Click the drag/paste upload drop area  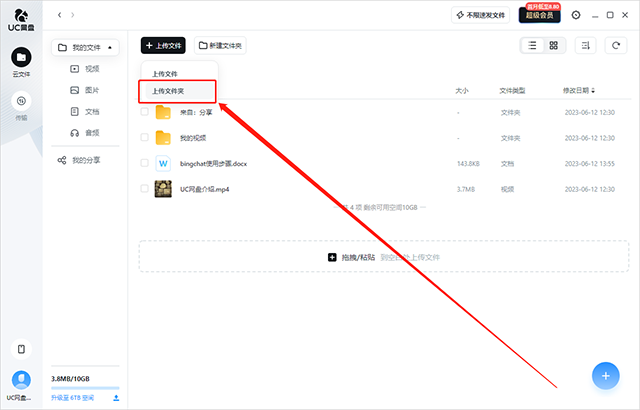[384, 257]
